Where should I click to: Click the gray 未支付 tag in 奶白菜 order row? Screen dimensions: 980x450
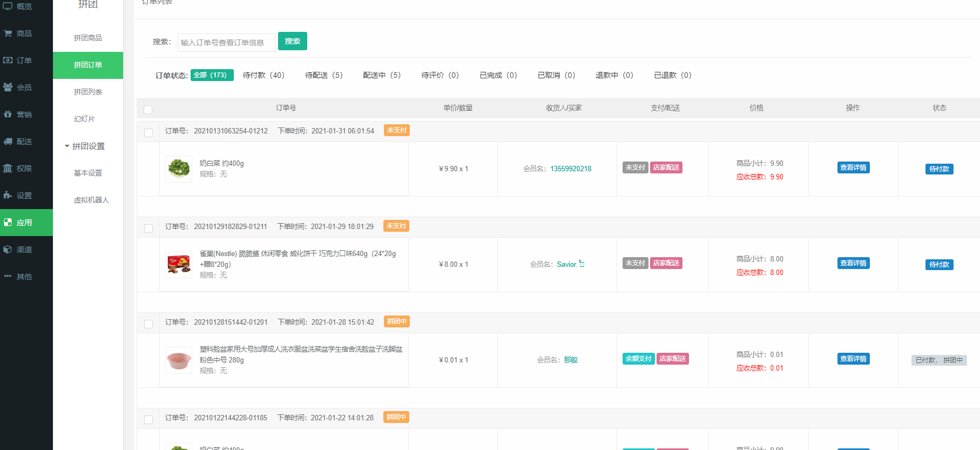click(x=636, y=167)
